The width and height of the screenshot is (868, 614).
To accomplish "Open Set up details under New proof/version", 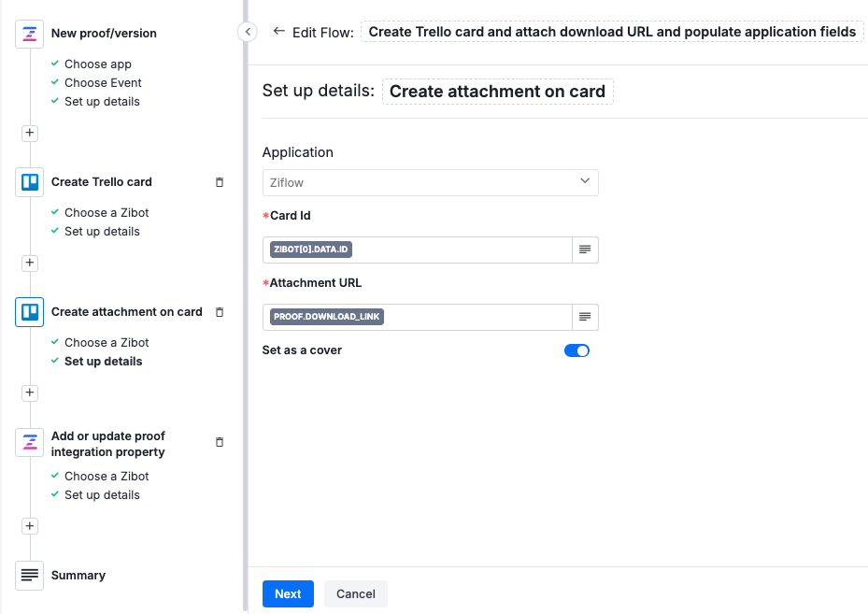I will (102, 102).
